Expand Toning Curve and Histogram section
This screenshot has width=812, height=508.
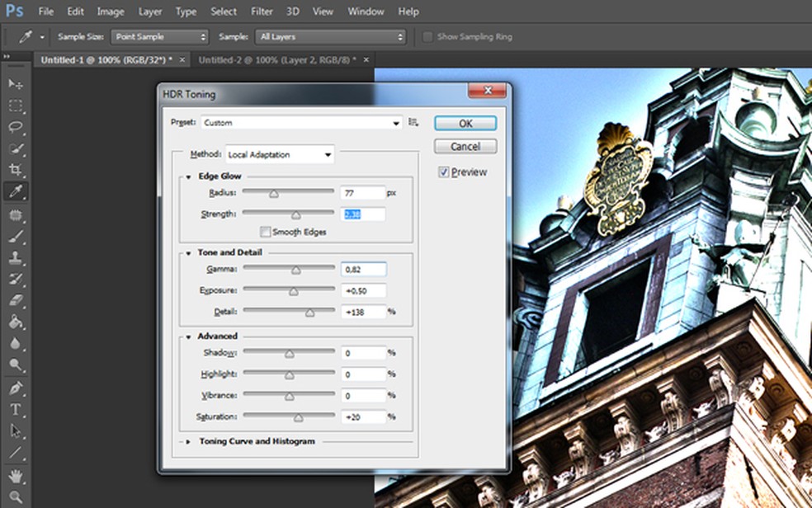coord(189,441)
